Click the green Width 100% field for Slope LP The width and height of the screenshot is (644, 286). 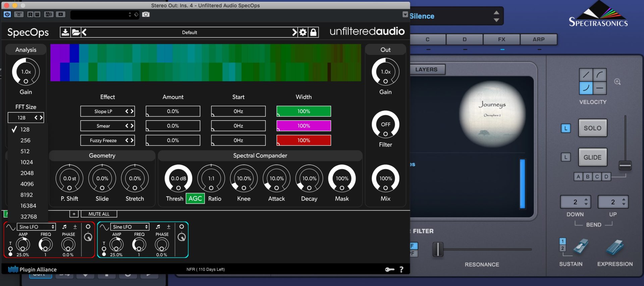tap(304, 111)
